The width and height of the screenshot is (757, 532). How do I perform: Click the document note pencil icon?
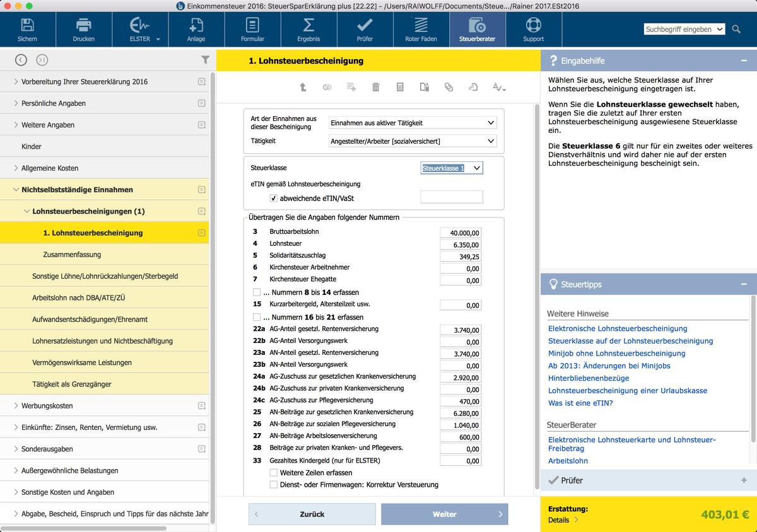(x=425, y=88)
